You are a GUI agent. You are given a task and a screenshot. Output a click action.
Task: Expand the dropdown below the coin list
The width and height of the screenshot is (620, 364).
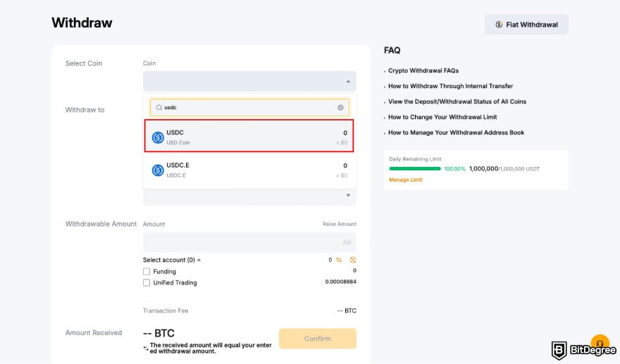(x=348, y=195)
